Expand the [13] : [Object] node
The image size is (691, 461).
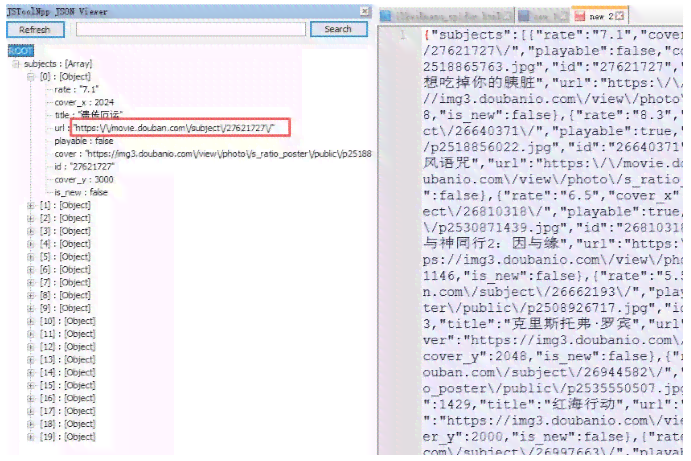[x=31, y=360]
